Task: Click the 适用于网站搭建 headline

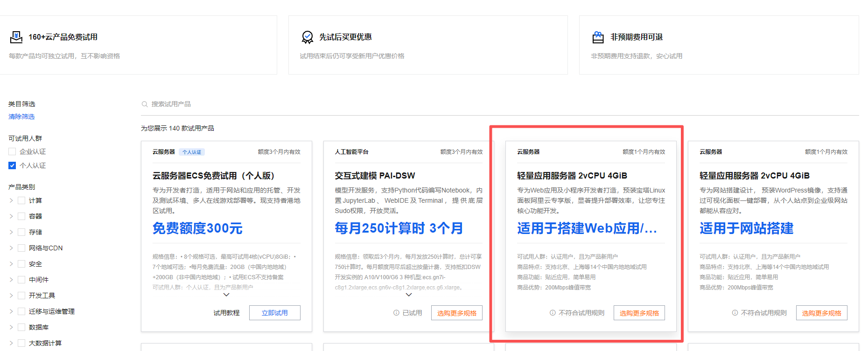Action: click(x=747, y=228)
